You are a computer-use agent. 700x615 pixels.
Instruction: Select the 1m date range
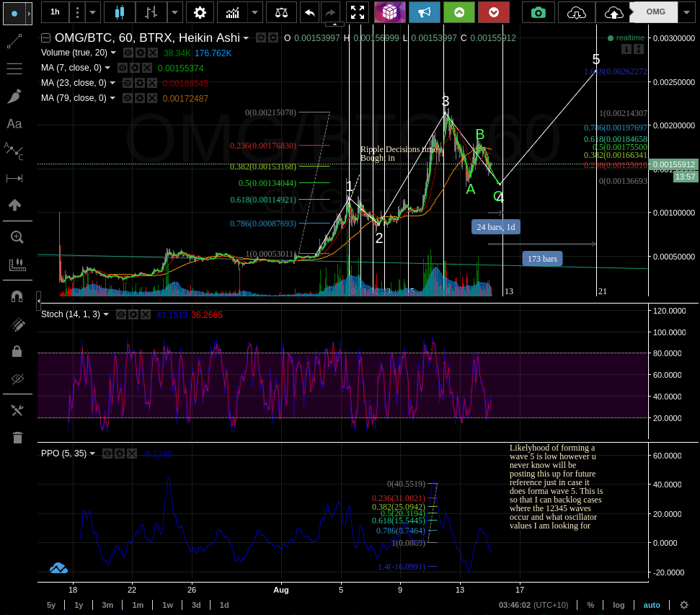(138, 605)
